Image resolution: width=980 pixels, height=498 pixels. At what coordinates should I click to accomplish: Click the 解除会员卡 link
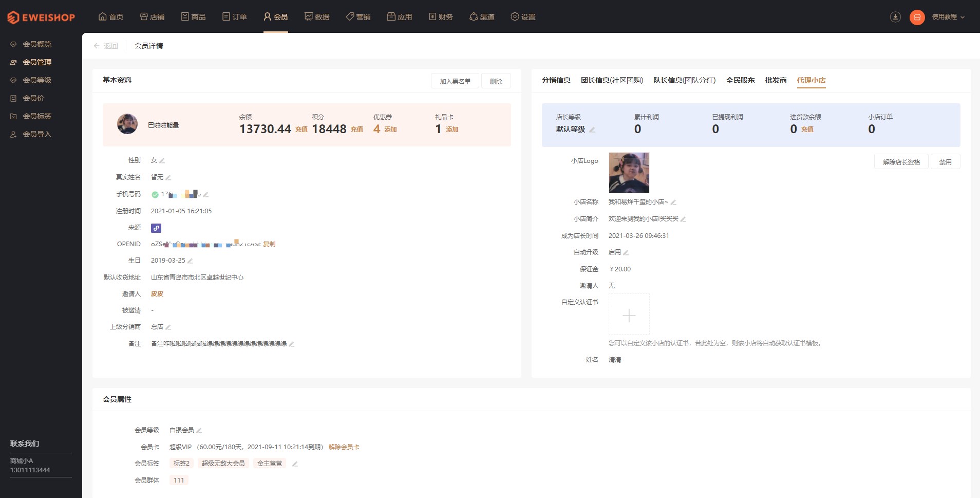tap(344, 447)
